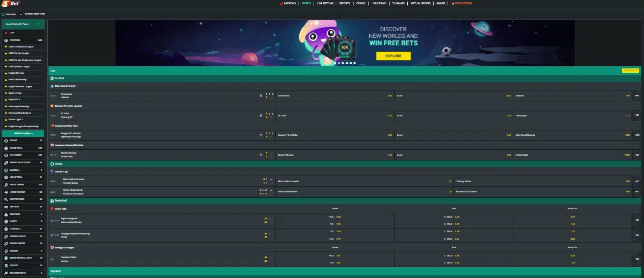Image resolution: width=644 pixels, height=278 pixels.
Task: Select Cremonese win odds
Action: [x=335, y=96]
